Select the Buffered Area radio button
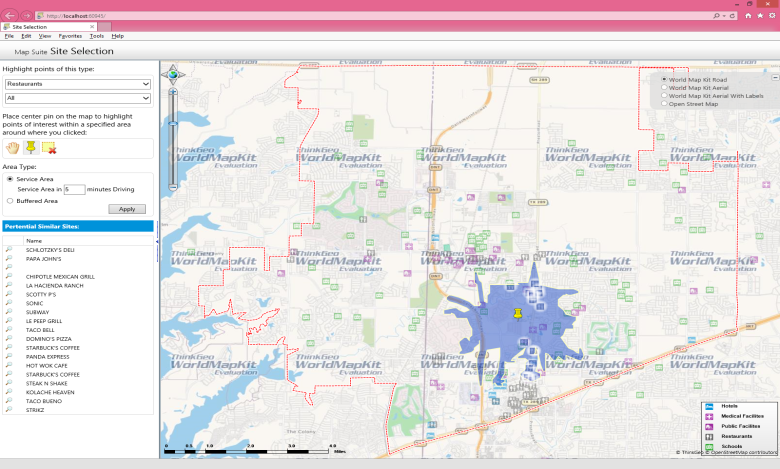This screenshot has height=469, width=780. coord(10,201)
